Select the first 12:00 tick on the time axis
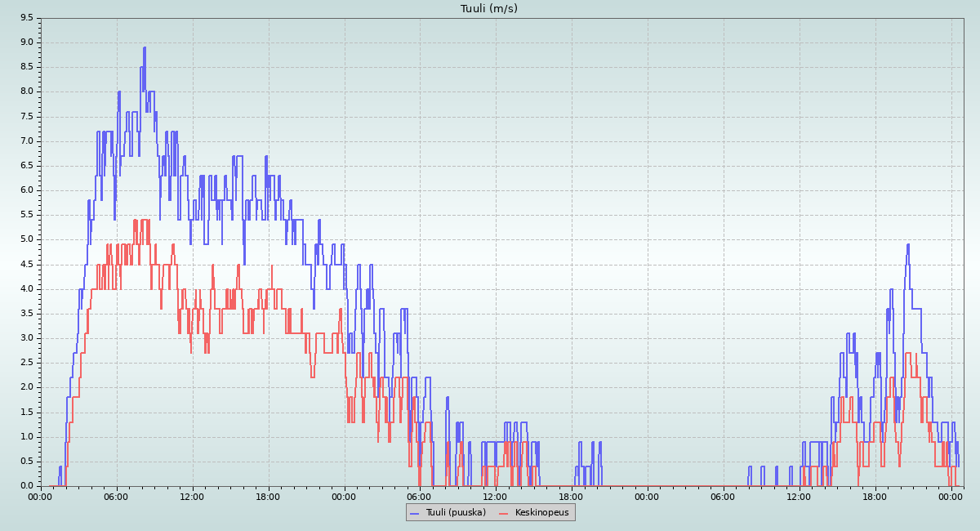The image size is (980, 531). [193, 496]
